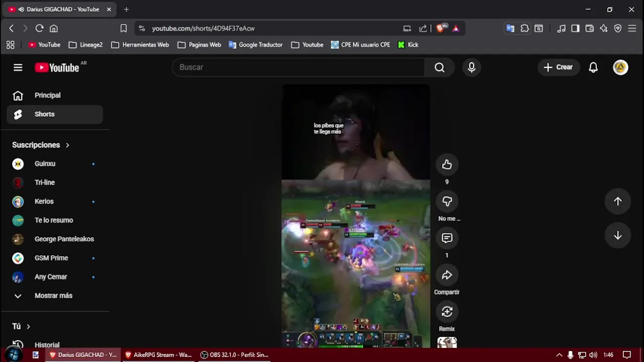Open Google Translate extension icon
Viewport: 644px width, 362px height.
point(510,29)
